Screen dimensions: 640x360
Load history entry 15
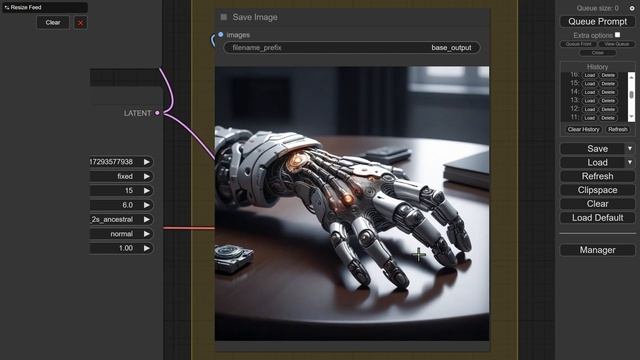coord(589,84)
